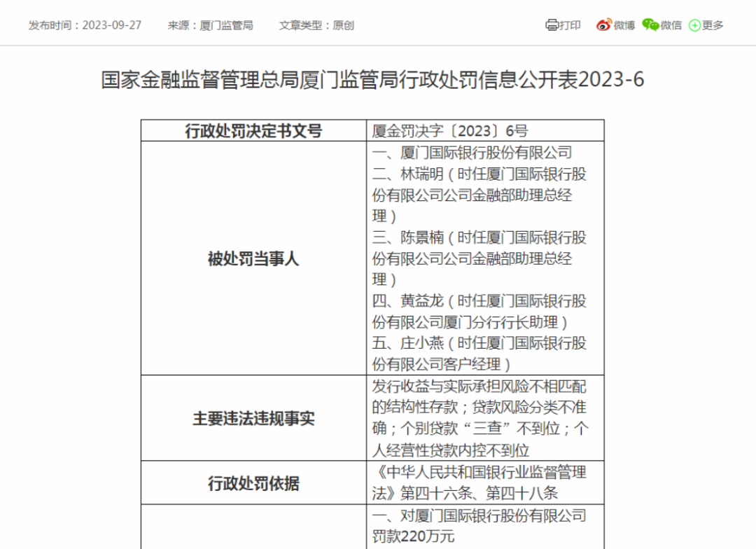Select the row header 主要违法违规事实
This screenshot has height=549, width=756.
[253, 418]
